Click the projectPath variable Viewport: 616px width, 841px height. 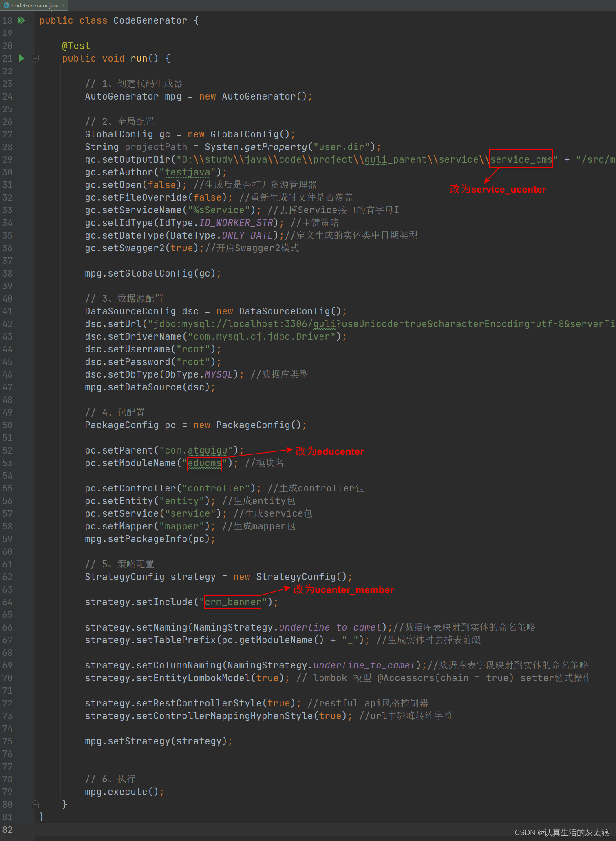coord(156,147)
